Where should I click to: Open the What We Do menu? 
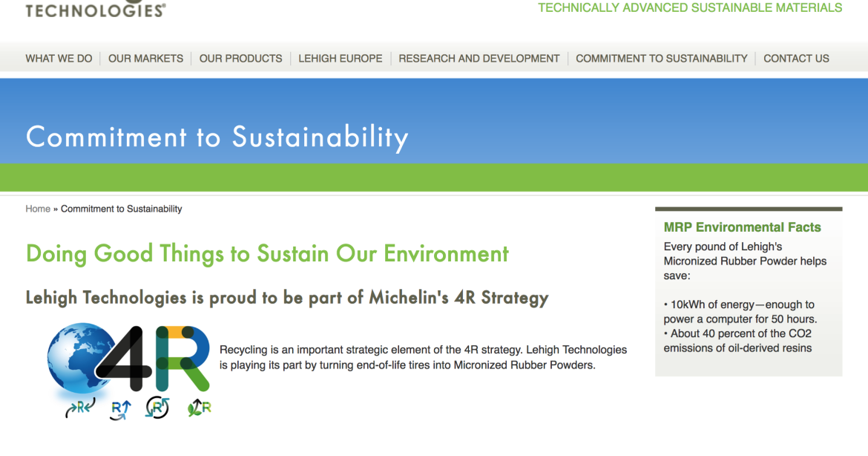(x=59, y=59)
